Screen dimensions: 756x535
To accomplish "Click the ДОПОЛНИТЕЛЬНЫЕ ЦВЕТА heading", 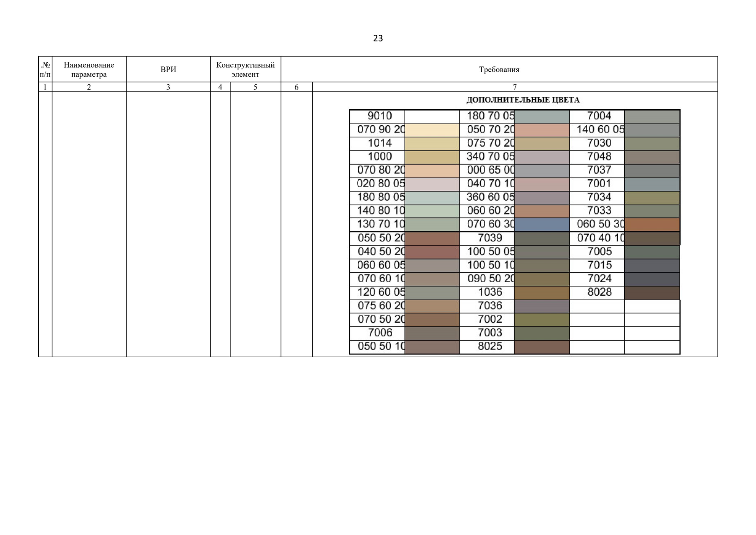I will coord(523,100).
